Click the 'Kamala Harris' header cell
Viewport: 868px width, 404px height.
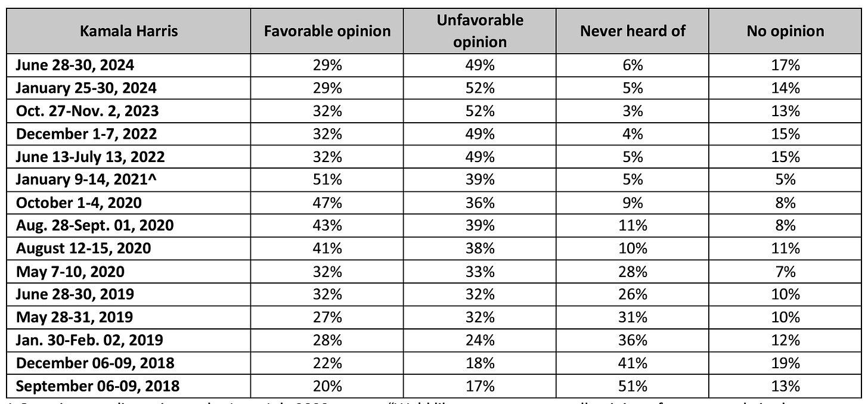(x=130, y=32)
